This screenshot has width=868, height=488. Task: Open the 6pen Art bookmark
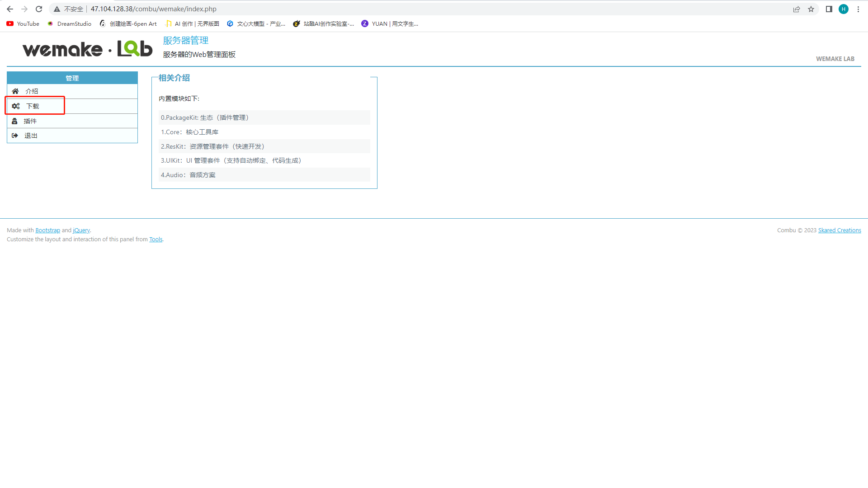click(x=128, y=23)
